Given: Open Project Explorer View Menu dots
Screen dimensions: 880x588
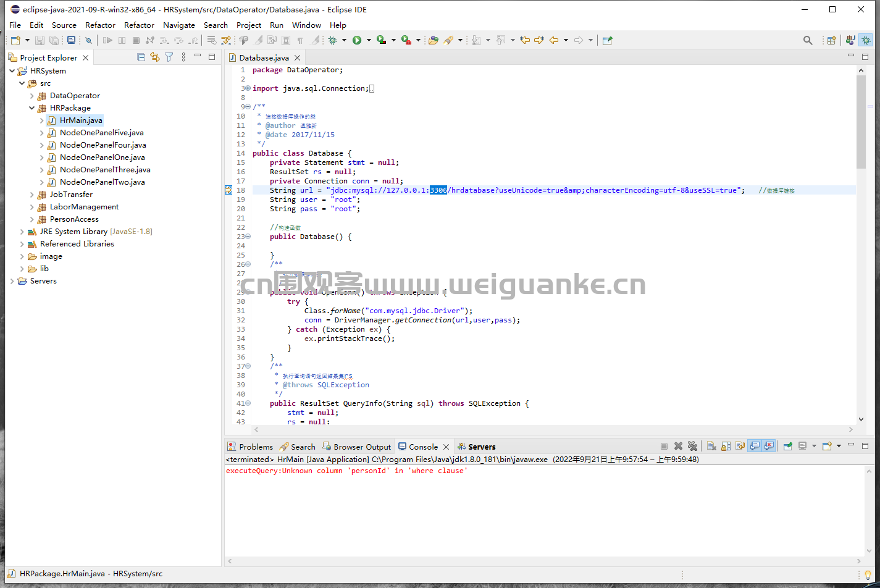Looking at the screenshot, I should click(183, 57).
